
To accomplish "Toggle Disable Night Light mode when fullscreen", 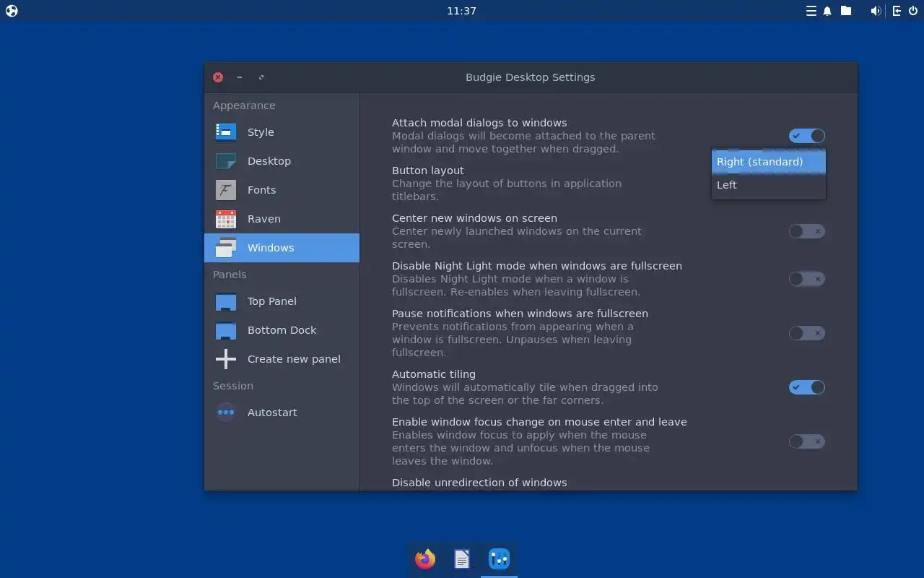I will [x=807, y=279].
